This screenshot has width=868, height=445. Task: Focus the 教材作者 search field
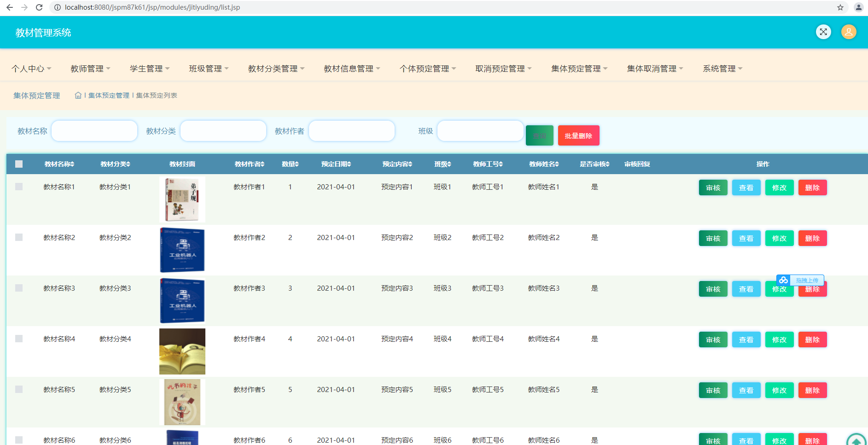coord(352,131)
